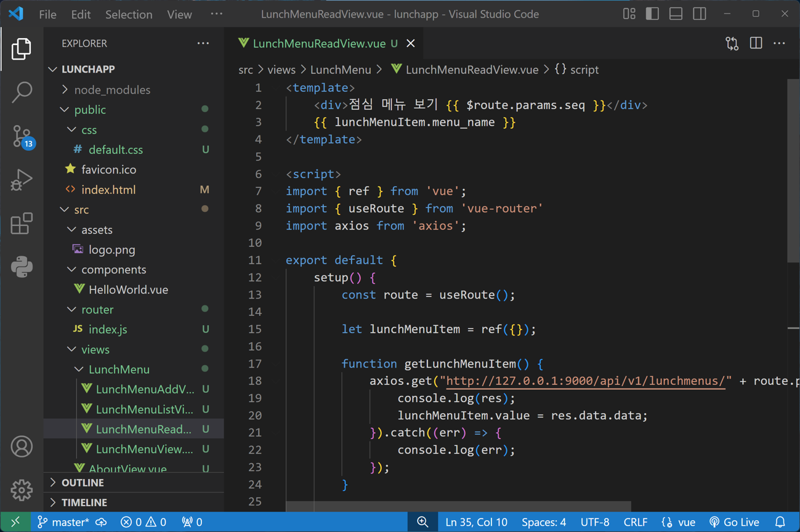Toggle Secondary Side Bar visibility
This screenshot has width=800, height=532.
coord(699,14)
